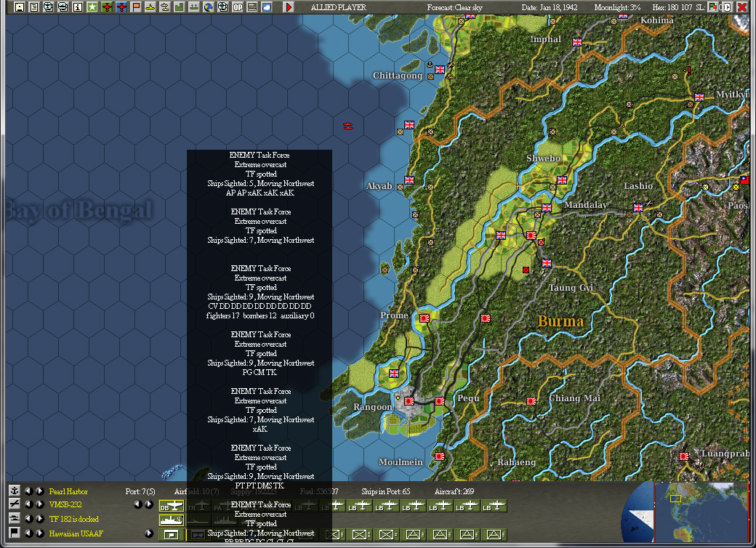
Task: Select the Japanese flag near Chiang Mai
Action: 531,401
